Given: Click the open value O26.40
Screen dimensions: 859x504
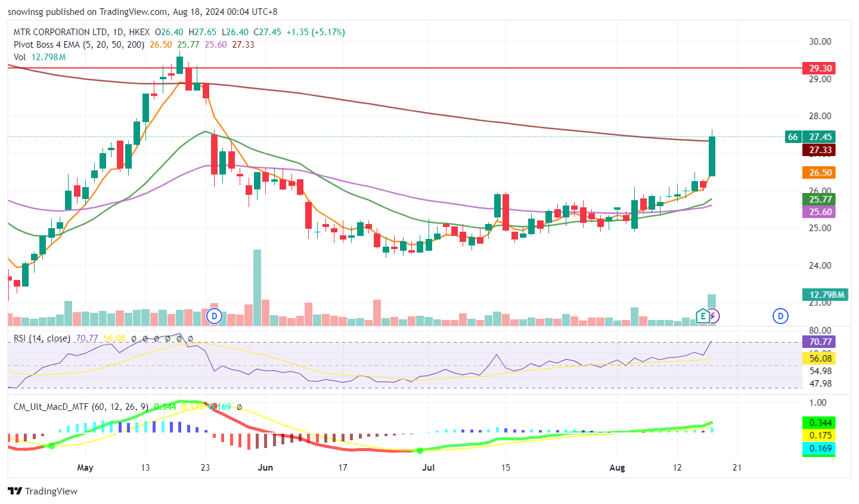Looking at the screenshot, I should coord(169,32).
